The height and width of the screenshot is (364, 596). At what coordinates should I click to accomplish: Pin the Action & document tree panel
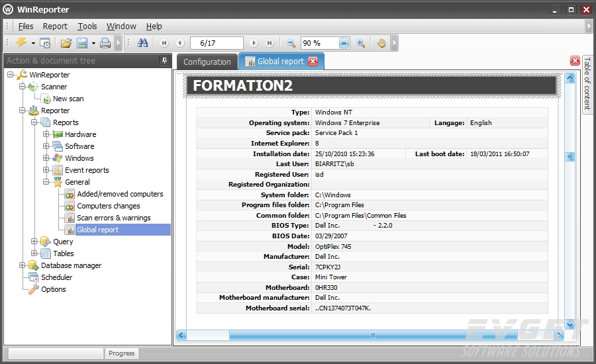click(x=164, y=60)
